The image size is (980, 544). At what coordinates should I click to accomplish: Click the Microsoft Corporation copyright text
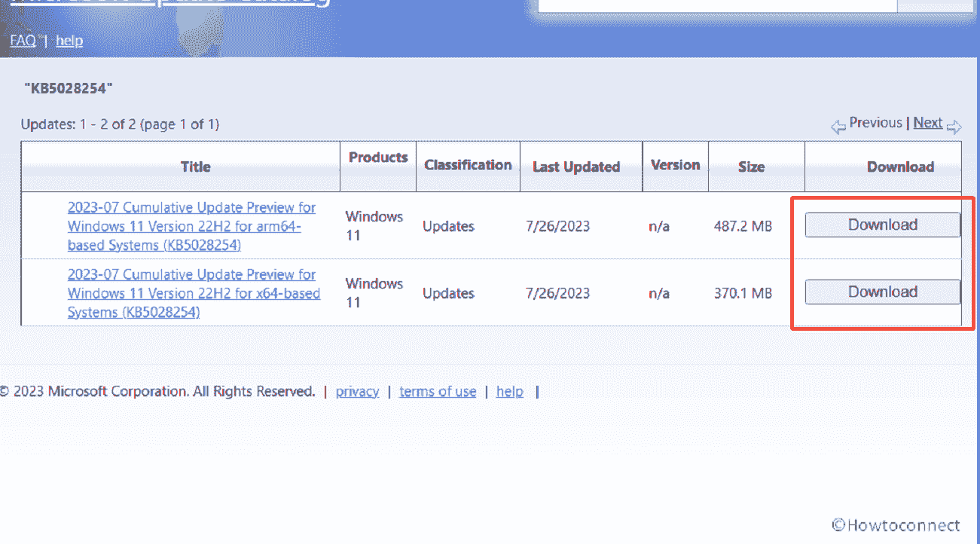[x=157, y=391]
